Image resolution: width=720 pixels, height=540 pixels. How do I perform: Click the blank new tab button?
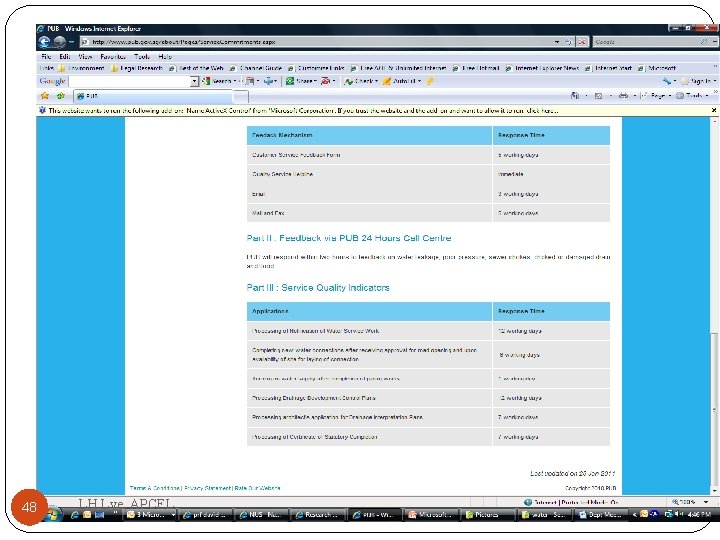coord(242,96)
